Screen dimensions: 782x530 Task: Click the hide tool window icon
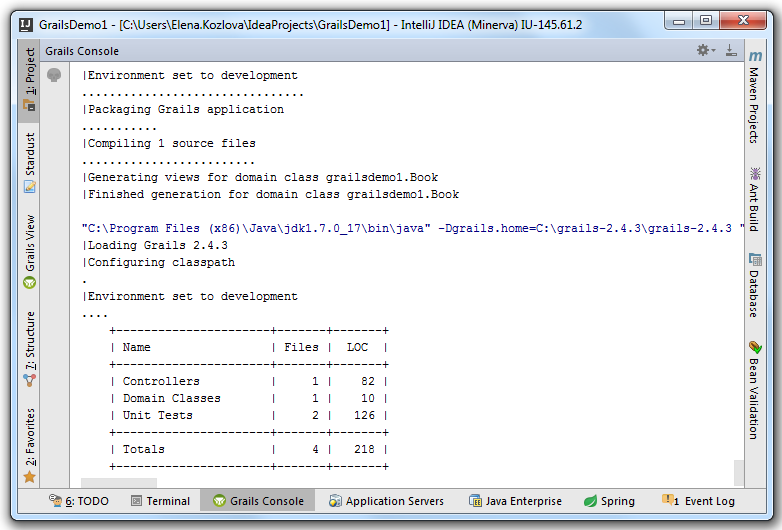pyautogui.click(x=731, y=50)
